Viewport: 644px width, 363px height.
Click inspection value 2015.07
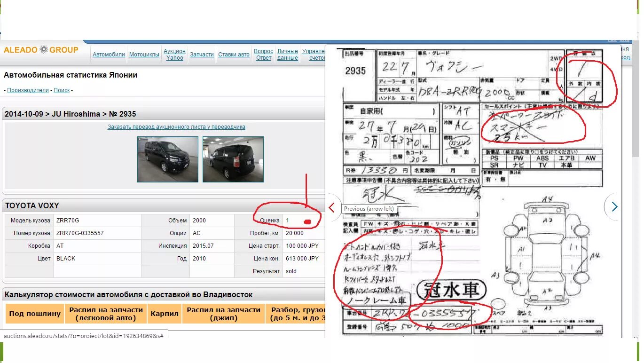pyautogui.click(x=203, y=246)
